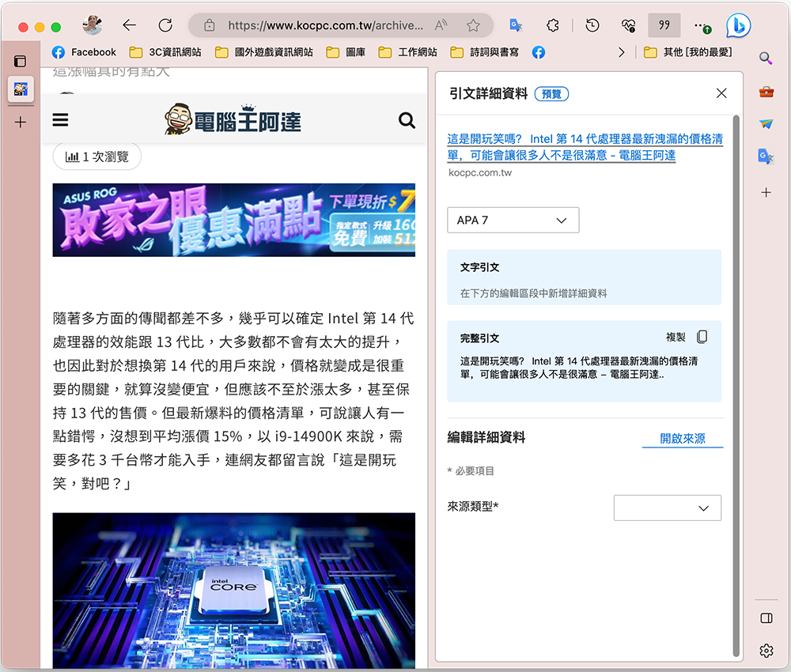Click the 電腦王阿達 site logo
The image size is (791, 672).
[x=233, y=120]
